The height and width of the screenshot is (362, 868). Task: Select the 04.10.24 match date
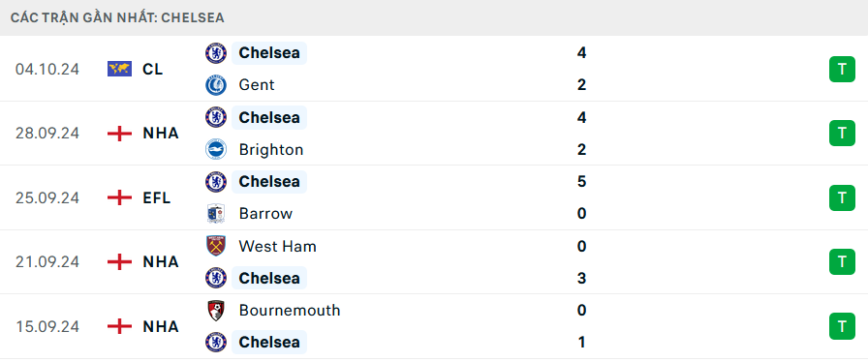(47, 69)
